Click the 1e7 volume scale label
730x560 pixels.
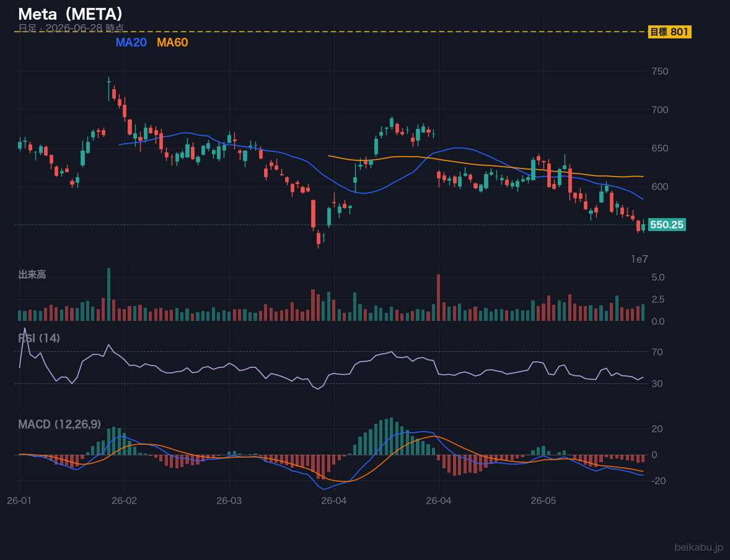point(640,260)
